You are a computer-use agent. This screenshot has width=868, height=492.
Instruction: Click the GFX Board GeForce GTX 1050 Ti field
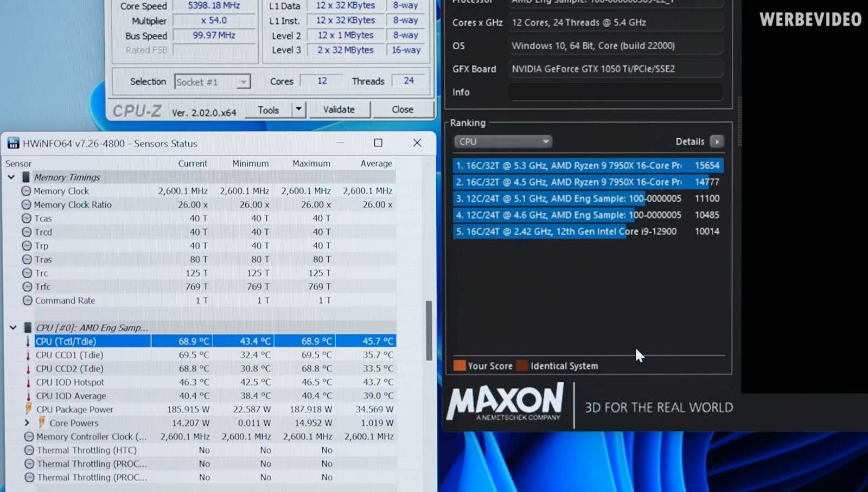click(x=616, y=69)
